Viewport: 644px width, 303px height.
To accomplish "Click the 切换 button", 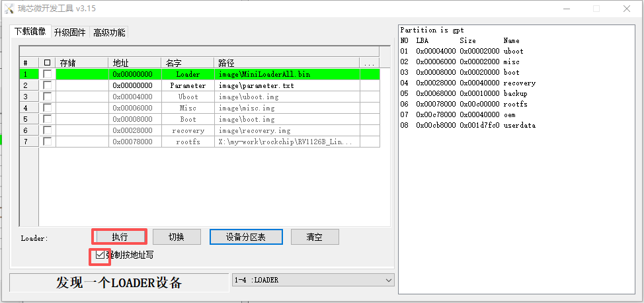I will 177,237.
